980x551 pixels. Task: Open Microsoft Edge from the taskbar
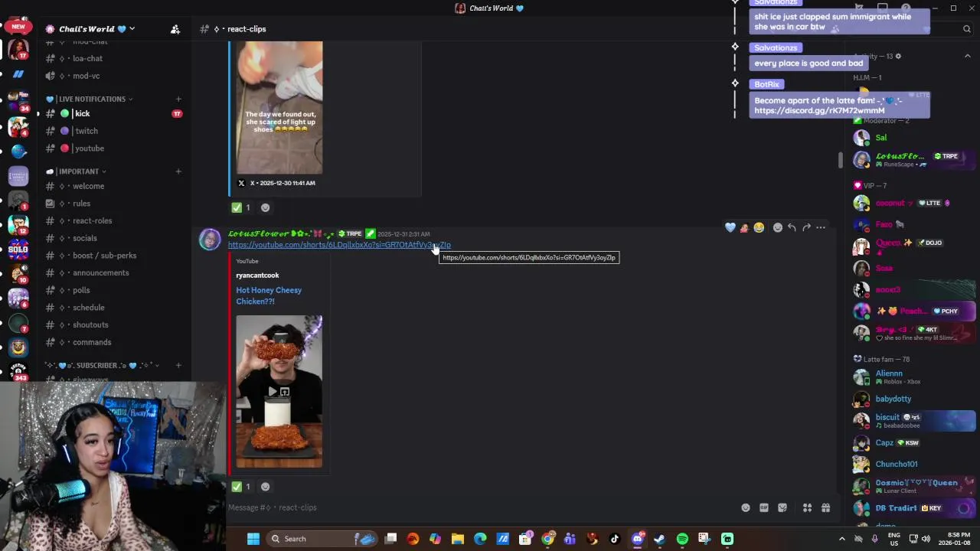pos(480,539)
